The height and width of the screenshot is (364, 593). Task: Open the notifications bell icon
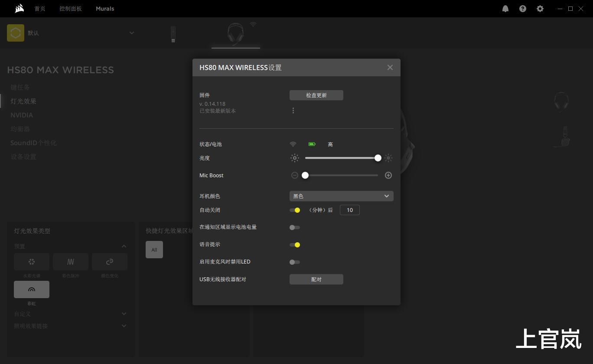505,9
